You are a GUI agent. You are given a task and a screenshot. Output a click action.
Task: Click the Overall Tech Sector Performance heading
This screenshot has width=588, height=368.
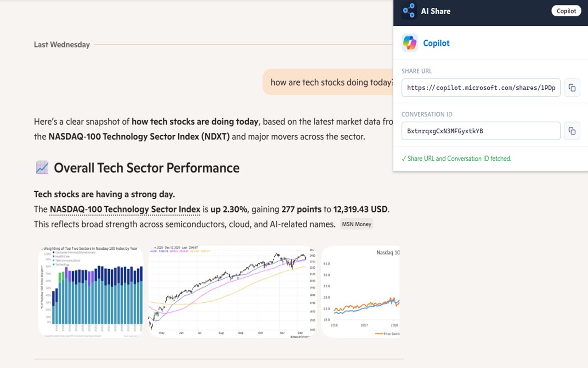147,168
